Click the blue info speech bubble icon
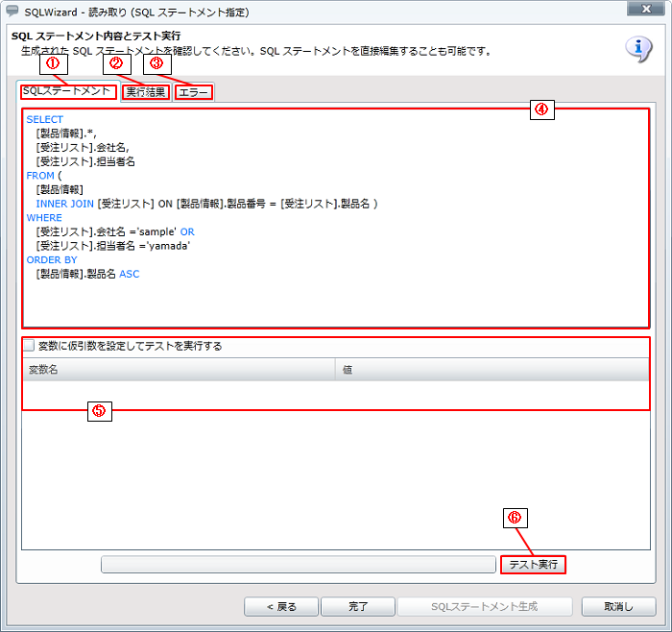This screenshot has height=632, width=672. click(x=638, y=49)
